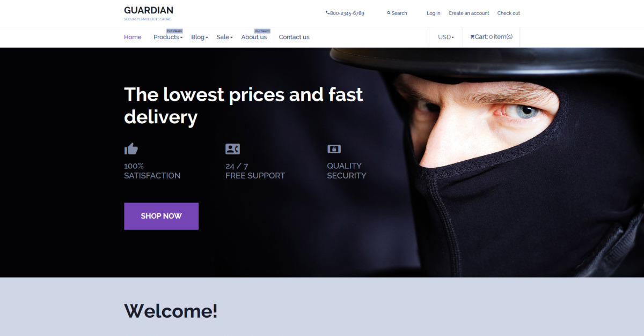Open the About us page
The height and width of the screenshot is (336, 644).
[254, 37]
